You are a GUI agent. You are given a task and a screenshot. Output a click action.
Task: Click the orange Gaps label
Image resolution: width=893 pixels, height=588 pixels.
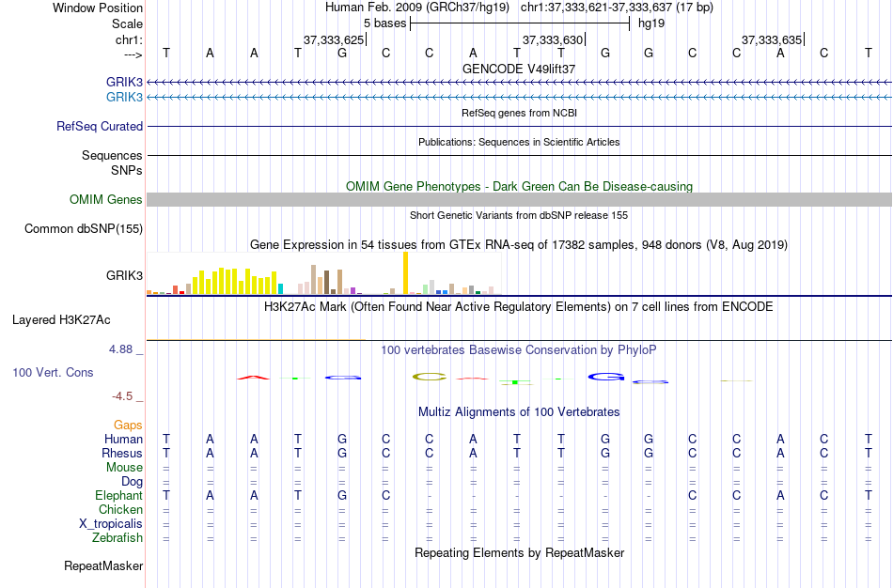pos(128,426)
